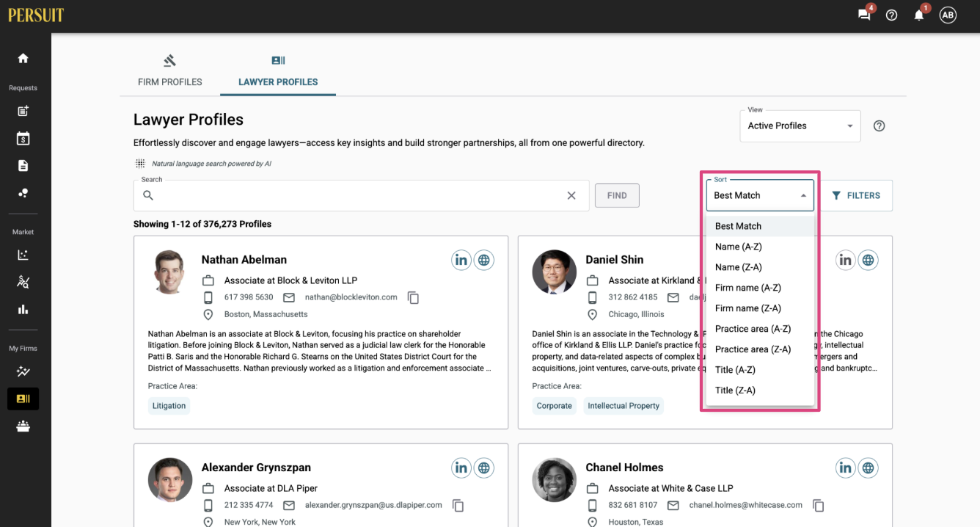Open the messages icon with badge 4
Screen dimensions: 980x527
coord(865,15)
